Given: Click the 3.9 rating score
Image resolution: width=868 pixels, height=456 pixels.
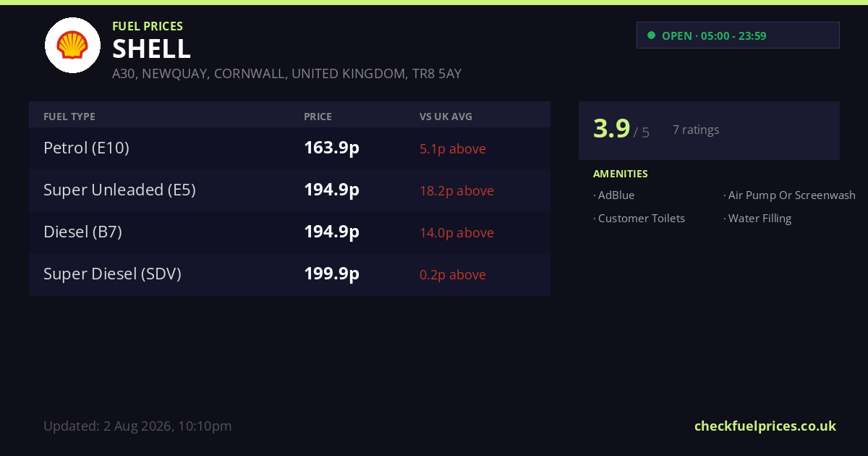Looking at the screenshot, I should (612, 129).
